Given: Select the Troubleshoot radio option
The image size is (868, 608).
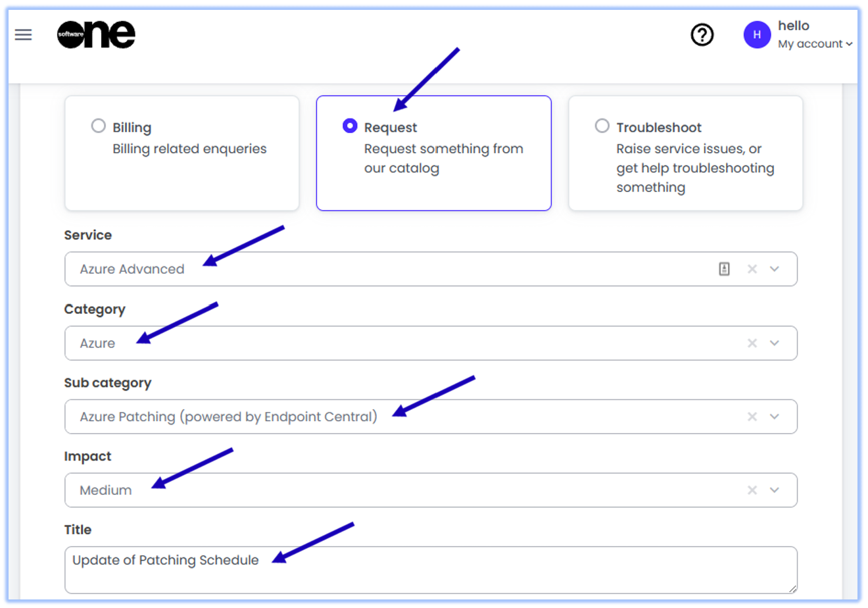Looking at the screenshot, I should click(602, 126).
